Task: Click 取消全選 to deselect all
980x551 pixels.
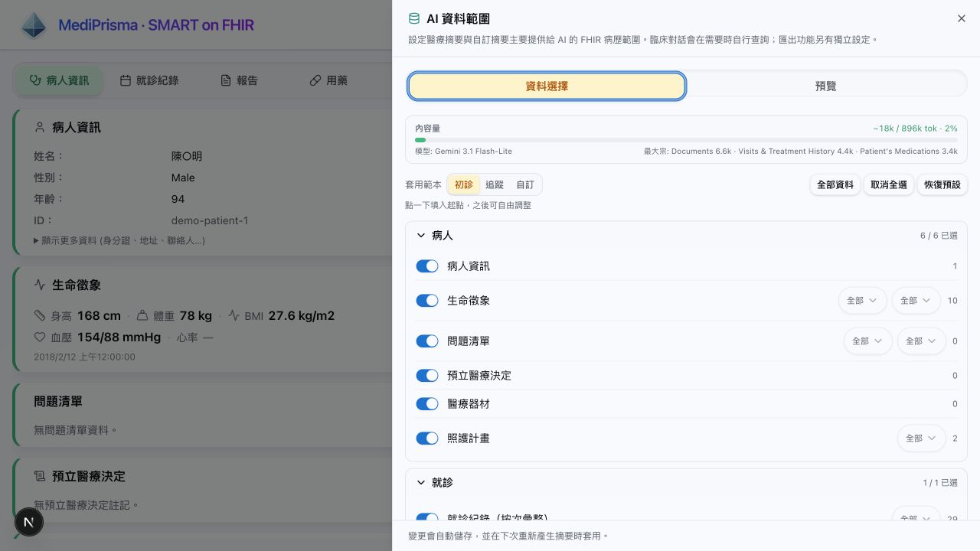Action: pos(889,184)
